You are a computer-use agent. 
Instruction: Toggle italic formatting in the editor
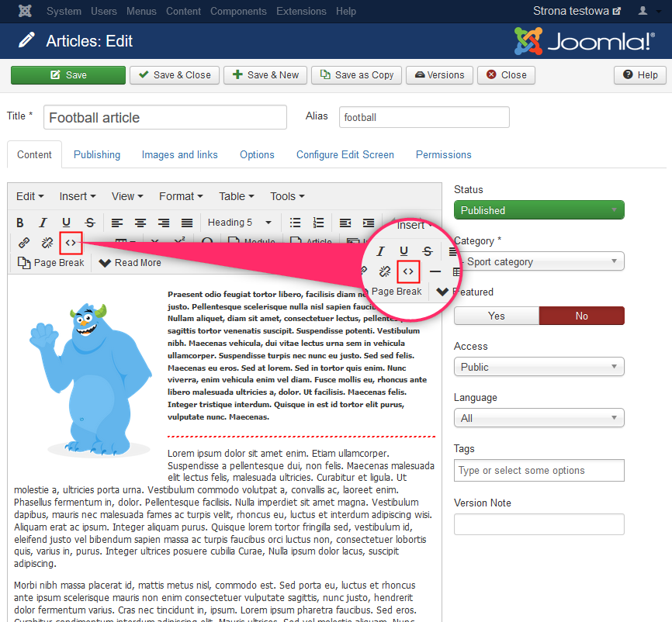[x=43, y=223]
